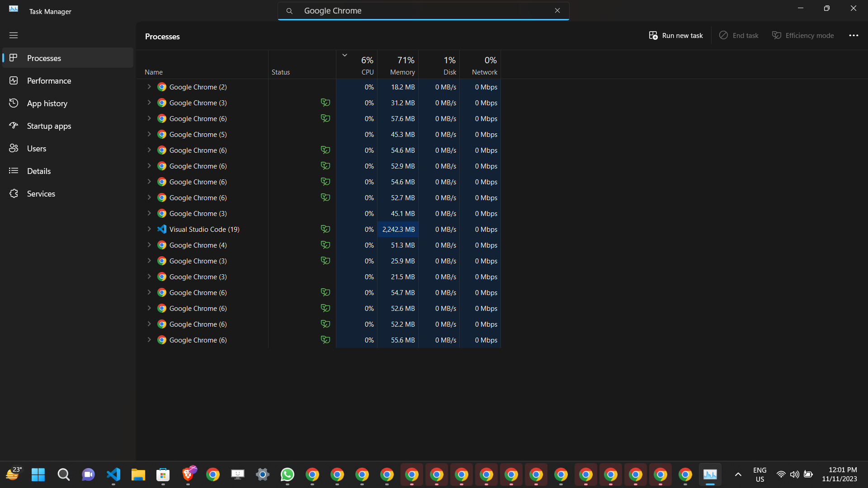The width and height of the screenshot is (868, 488).
Task: Expand the Google Chrome (2) process group
Action: (149, 87)
